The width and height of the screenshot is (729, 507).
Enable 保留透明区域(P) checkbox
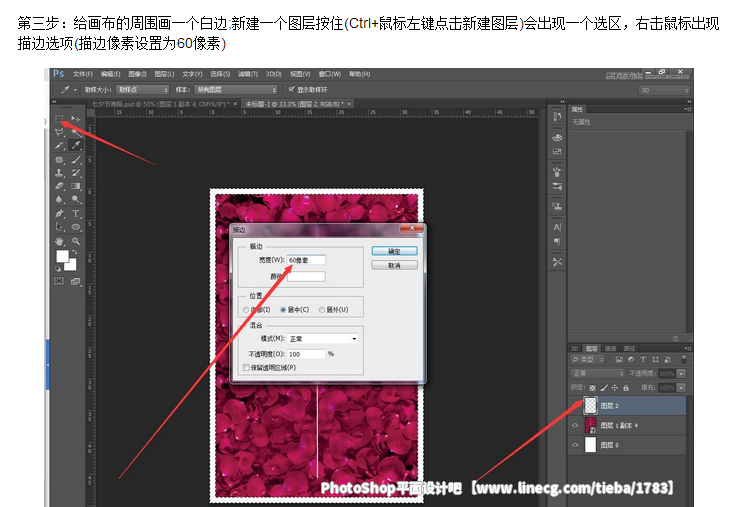click(x=246, y=368)
